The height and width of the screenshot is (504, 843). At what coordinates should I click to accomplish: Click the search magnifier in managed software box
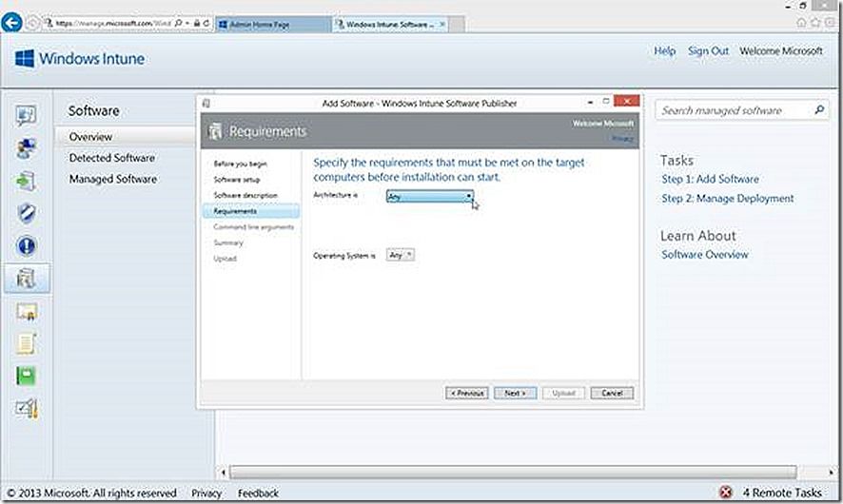pyautogui.click(x=819, y=109)
